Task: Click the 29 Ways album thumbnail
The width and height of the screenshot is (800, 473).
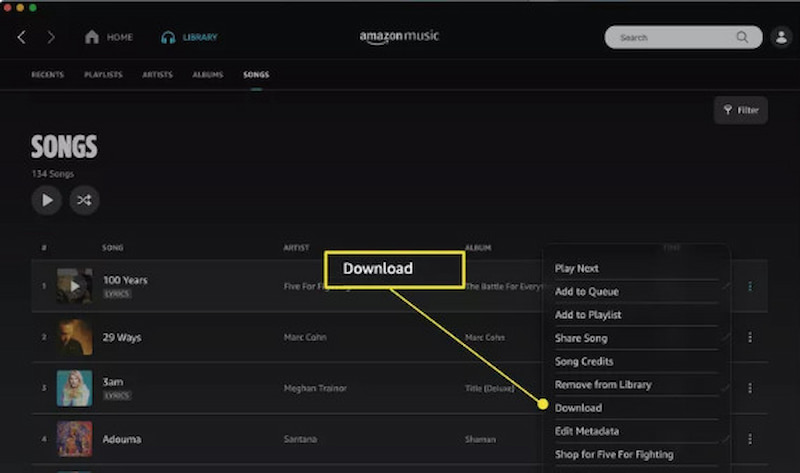Action: pos(74,337)
